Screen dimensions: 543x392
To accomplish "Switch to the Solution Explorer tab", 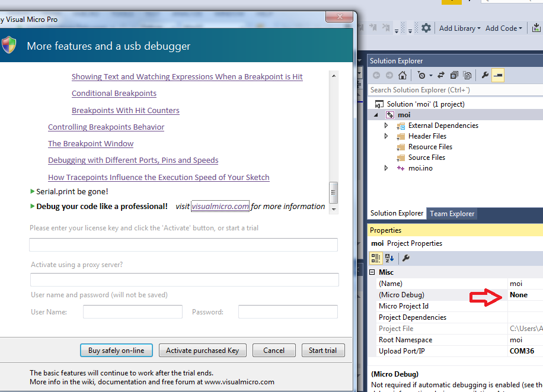I will [x=397, y=213].
